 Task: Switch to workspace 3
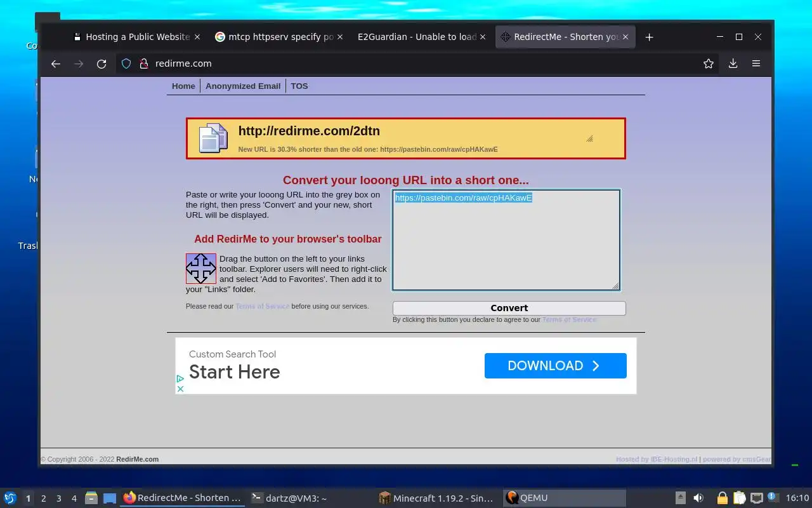pyautogui.click(x=59, y=498)
